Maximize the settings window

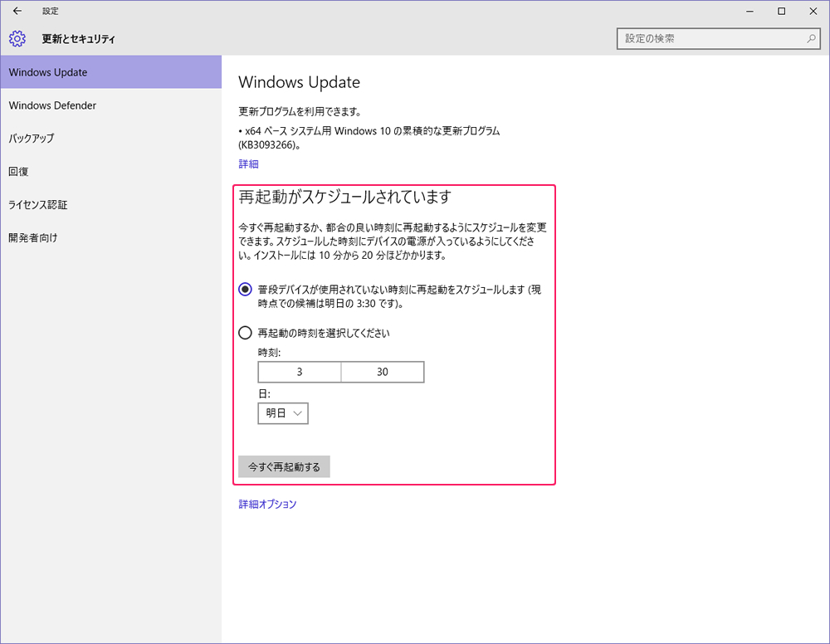[x=781, y=11]
